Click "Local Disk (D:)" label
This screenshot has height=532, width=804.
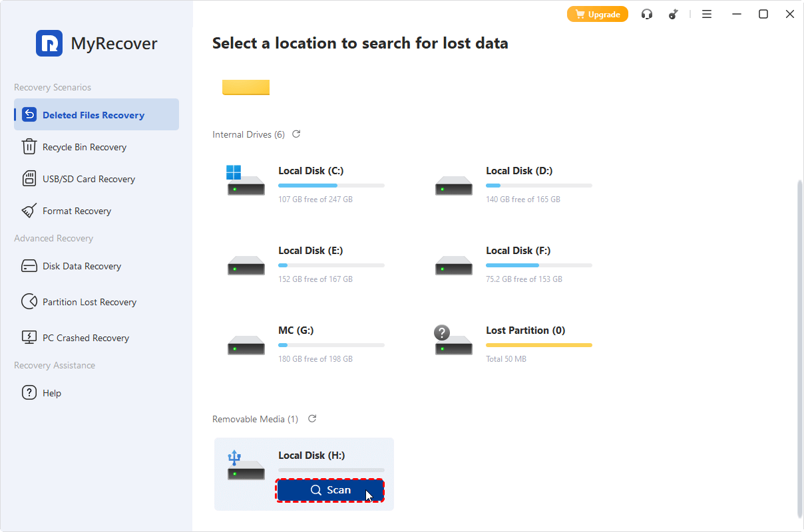[x=519, y=171]
